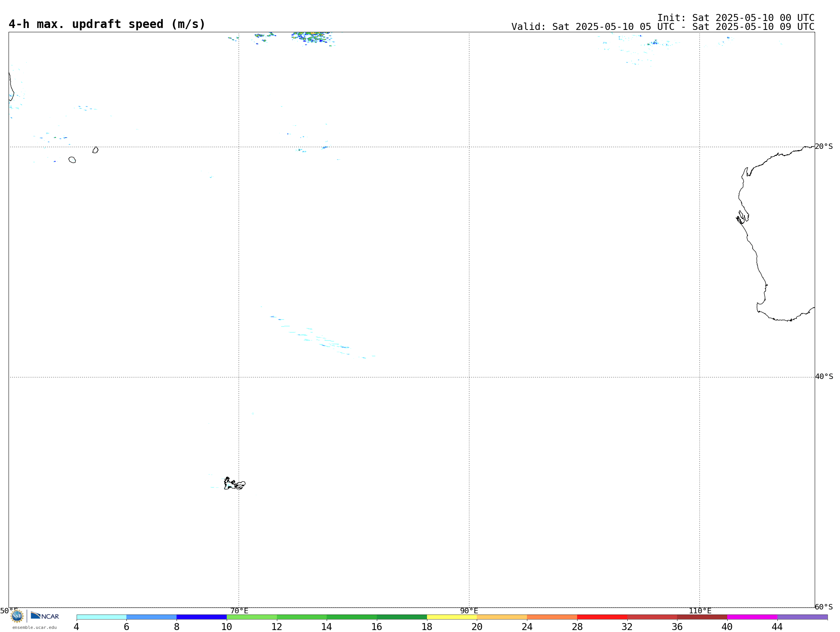
Task: Click the 'Init: Sat 2025-05-10 00 UTC' text
Action: 736,18
